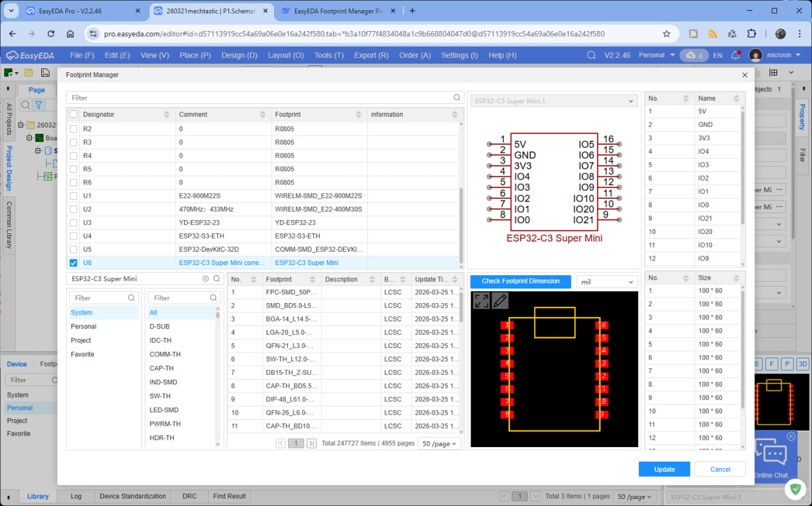Viewport: 812px width, 506px height.
Task: Open the 50 /page dropdown at dialog bottom
Action: pyautogui.click(x=439, y=443)
